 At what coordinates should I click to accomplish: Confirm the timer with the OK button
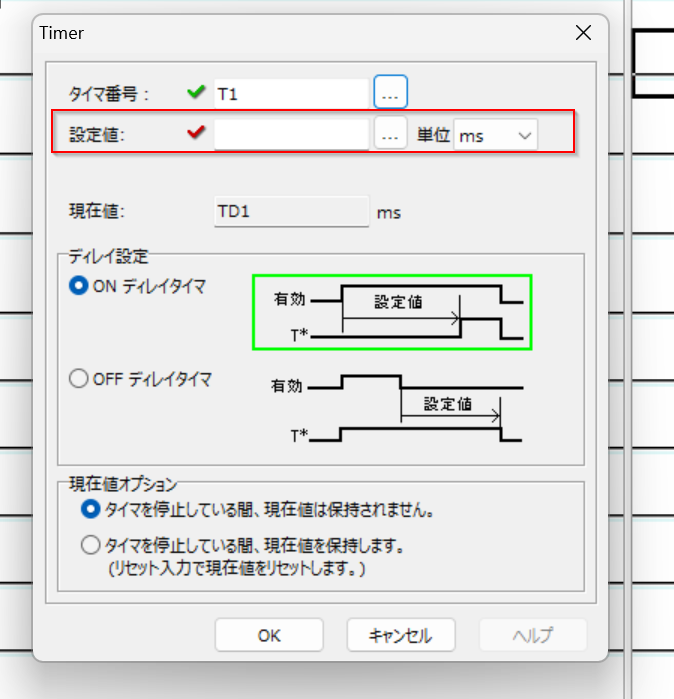tap(269, 635)
